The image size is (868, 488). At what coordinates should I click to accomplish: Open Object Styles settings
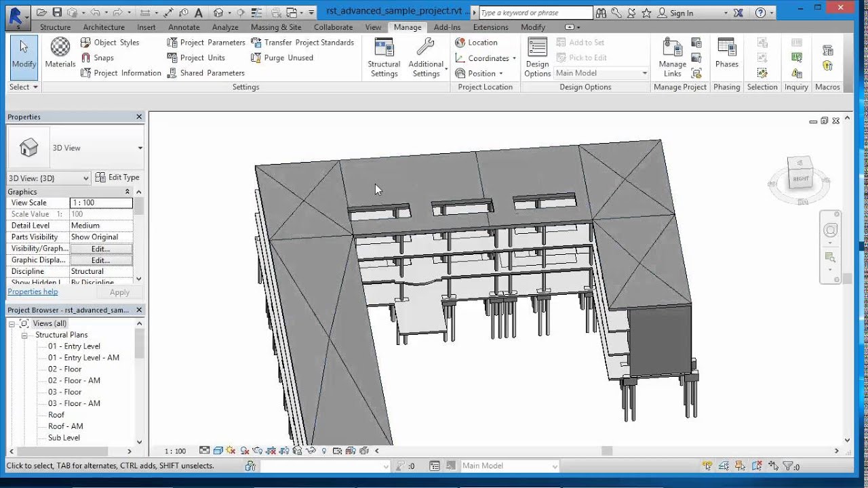coord(110,42)
